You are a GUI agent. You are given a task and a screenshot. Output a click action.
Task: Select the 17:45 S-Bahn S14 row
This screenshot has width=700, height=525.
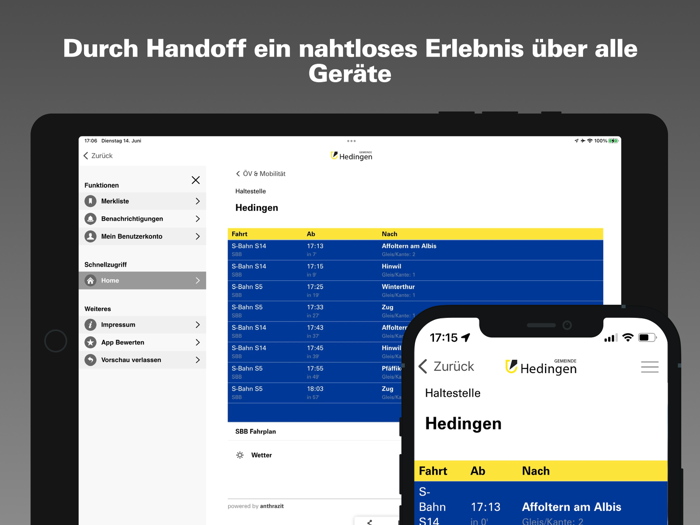click(315, 352)
